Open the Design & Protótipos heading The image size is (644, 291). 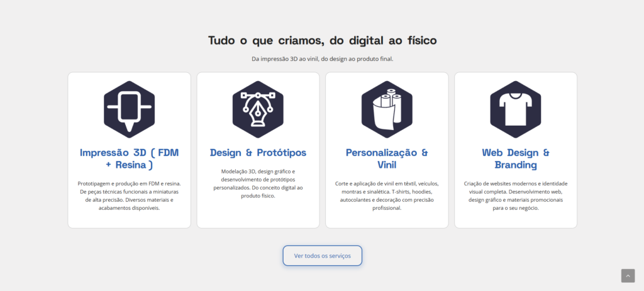coord(258,153)
